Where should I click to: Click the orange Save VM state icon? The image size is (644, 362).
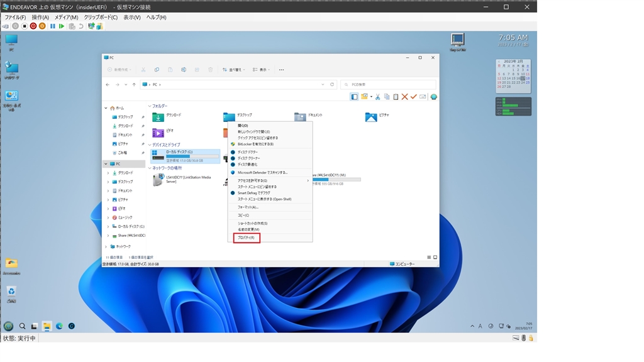click(x=42, y=26)
